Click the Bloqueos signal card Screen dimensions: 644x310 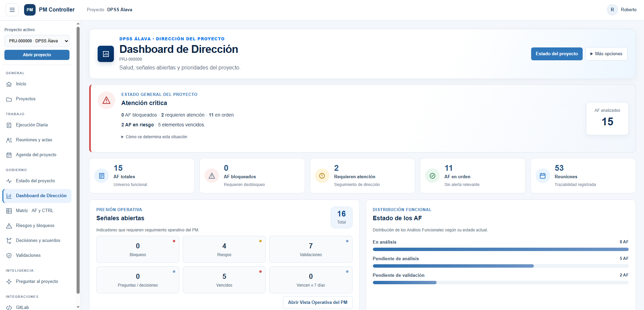tap(138, 249)
